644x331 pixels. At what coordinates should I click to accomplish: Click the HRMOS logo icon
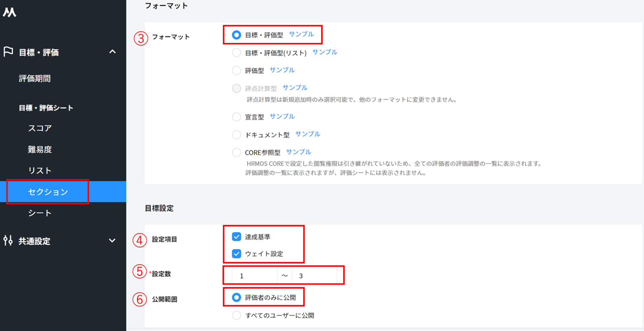click(x=9, y=12)
